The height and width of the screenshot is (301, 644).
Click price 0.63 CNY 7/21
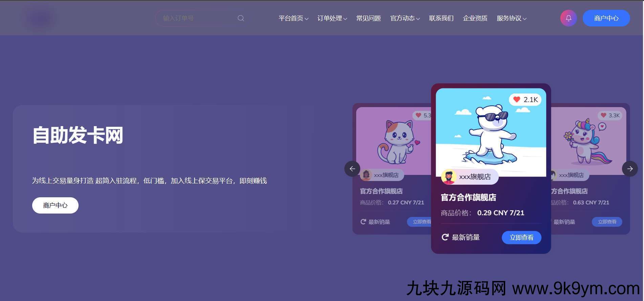(x=591, y=202)
